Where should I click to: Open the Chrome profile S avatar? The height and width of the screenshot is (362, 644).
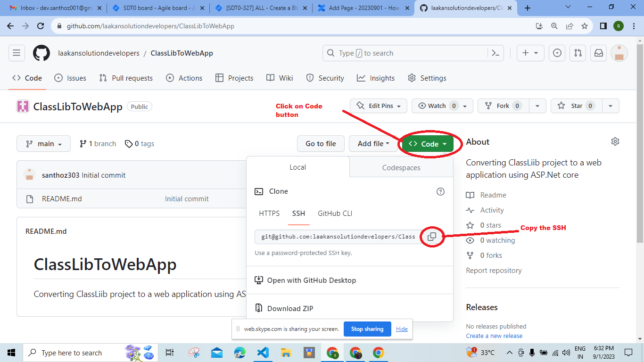[x=618, y=26]
